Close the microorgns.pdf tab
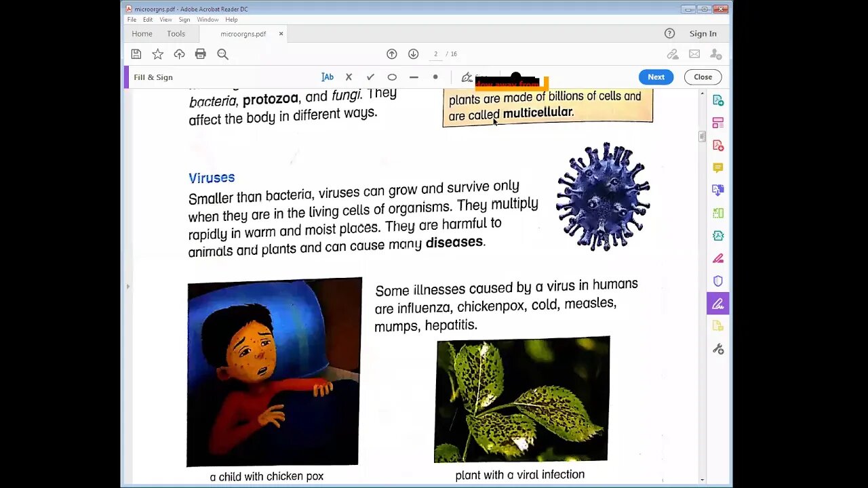This screenshot has width=868, height=488. click(281, 34)
